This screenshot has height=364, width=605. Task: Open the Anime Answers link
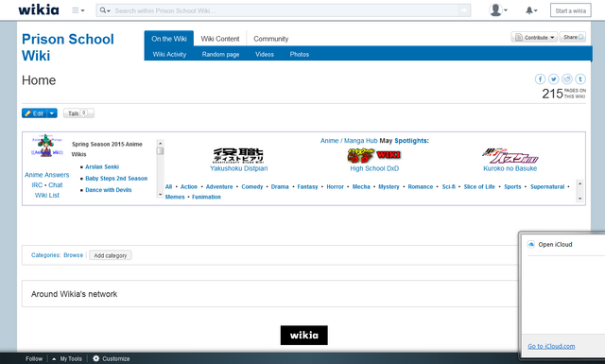point(47,175)
